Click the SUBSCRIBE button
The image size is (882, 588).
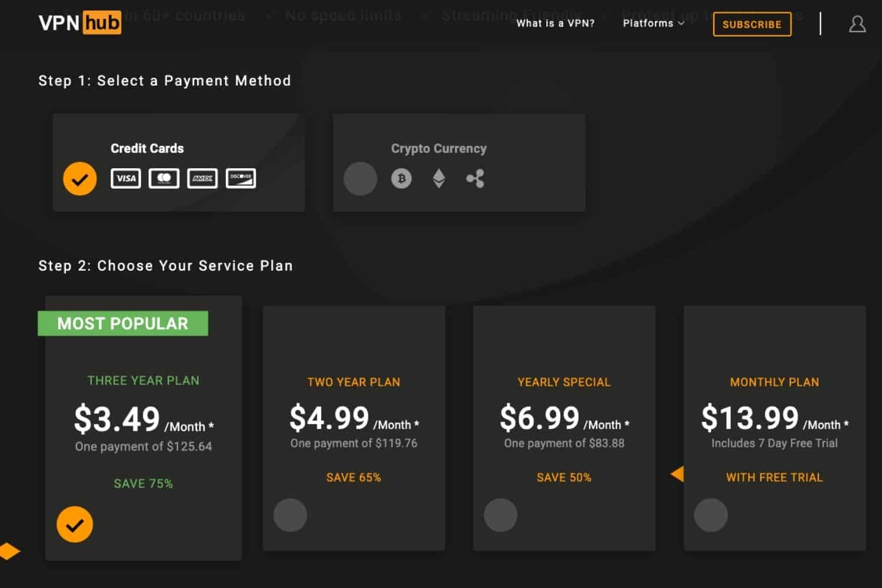click(x=752, y=24)
